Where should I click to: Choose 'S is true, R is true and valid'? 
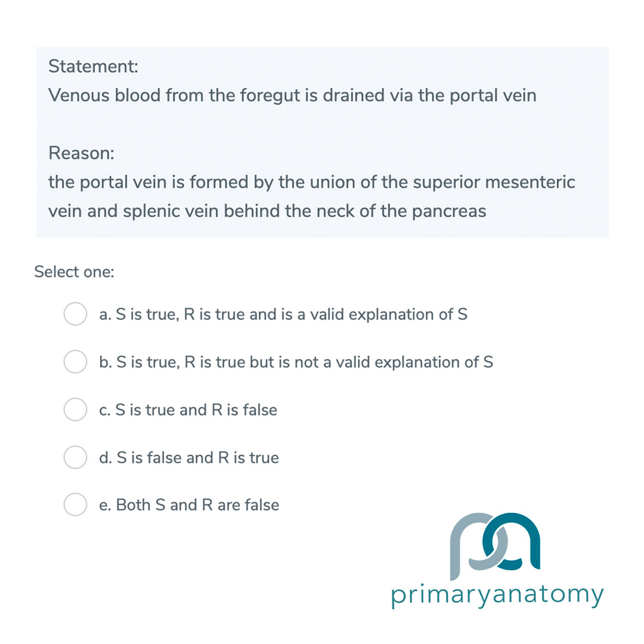click(x=283, y=314)
